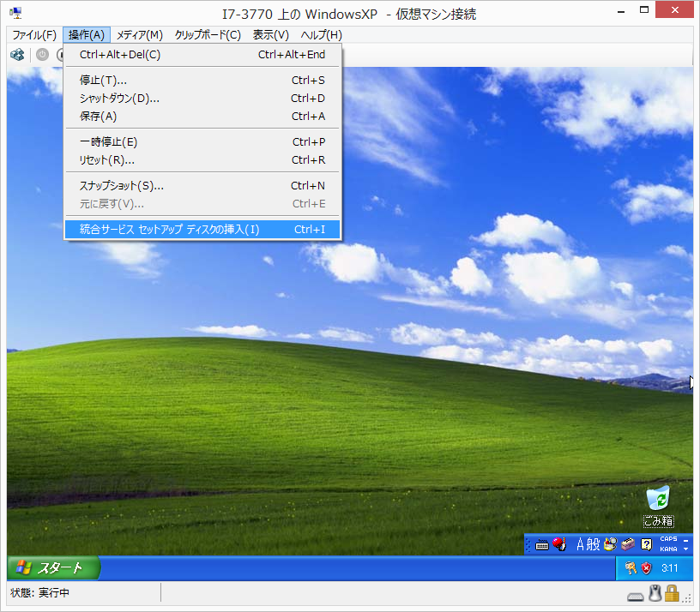Image resolution: width=700 pixels, height=612 pixels.
Task: Grab the language bar drag handle
Action: [x=528, y=544]
